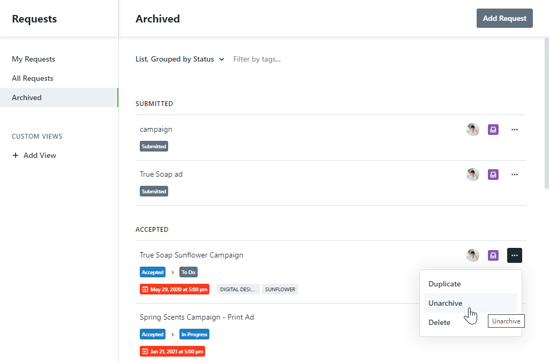This screenshot has width=550, height=363.
Task: Open All Requests in the sidebar
Action: click(32, 78)
